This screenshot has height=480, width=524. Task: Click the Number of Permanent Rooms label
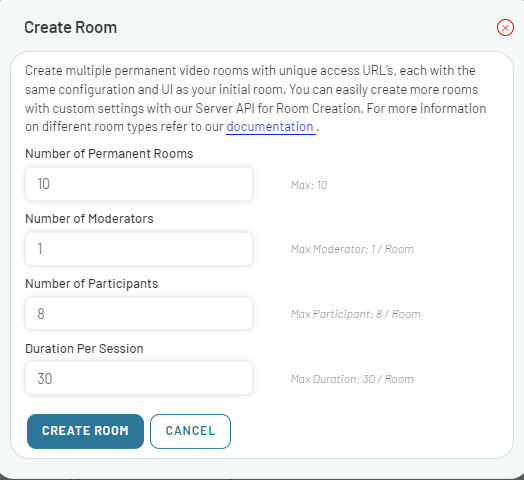[x=109, y=154]
